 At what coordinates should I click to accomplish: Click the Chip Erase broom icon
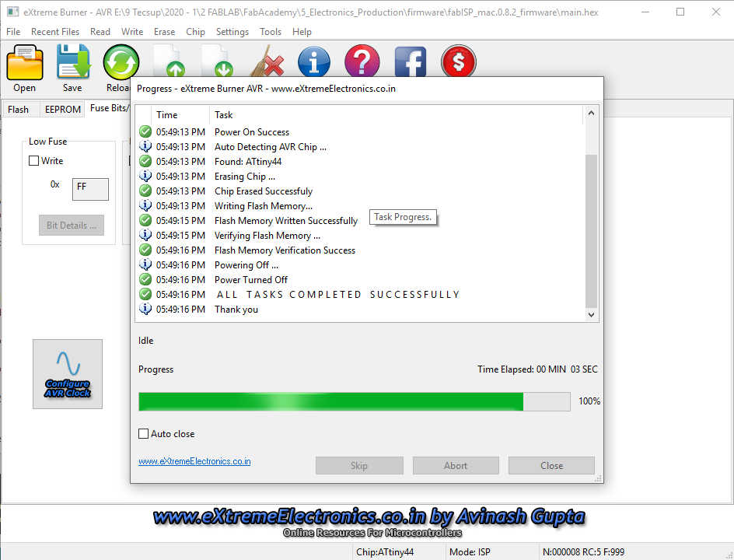[267, 61]
